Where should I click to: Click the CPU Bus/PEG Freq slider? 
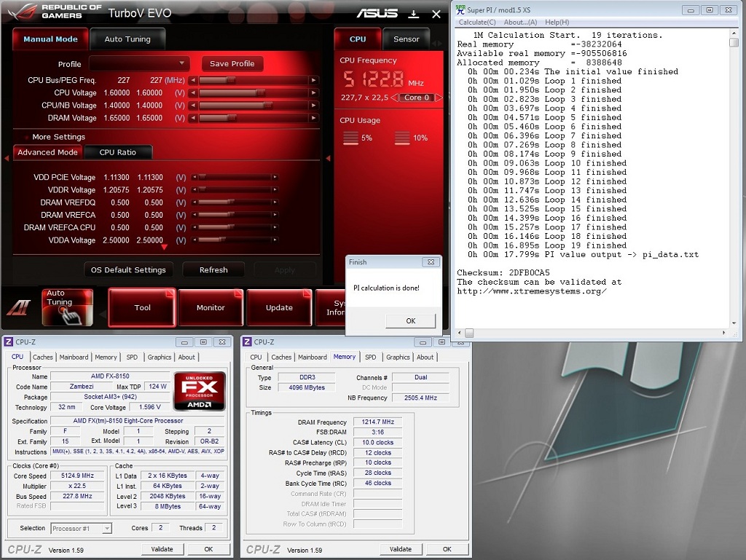point(254,80)
